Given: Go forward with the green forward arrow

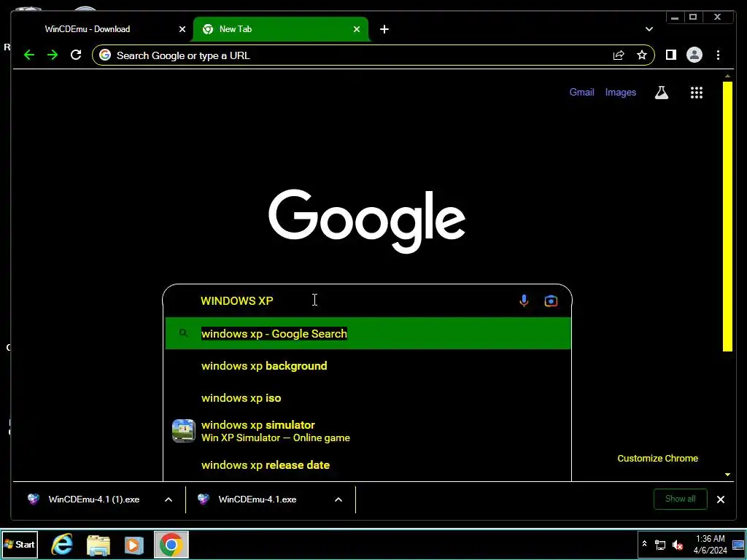Looking at the screenshot, I should (x=53, y=55).
